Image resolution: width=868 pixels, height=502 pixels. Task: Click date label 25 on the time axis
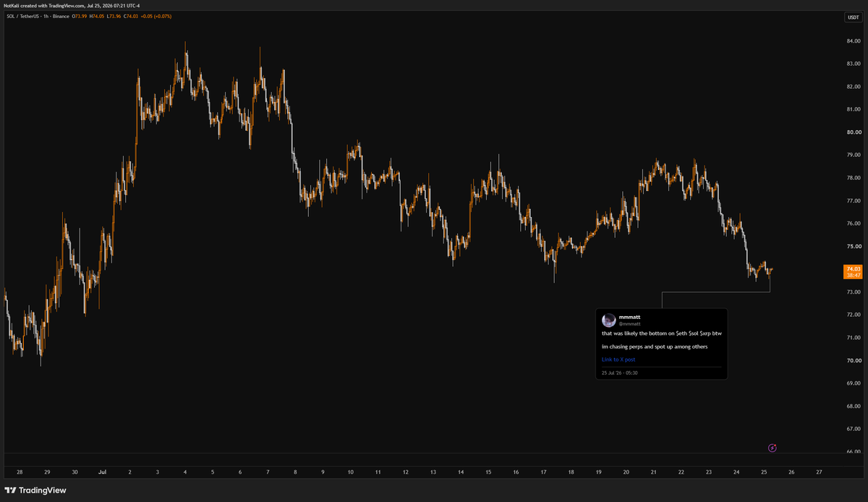764,472
